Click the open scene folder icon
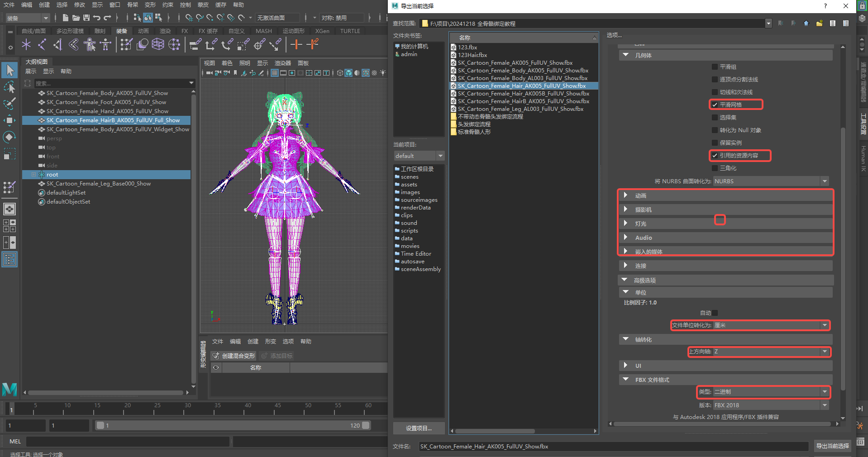 click(76, 18)
